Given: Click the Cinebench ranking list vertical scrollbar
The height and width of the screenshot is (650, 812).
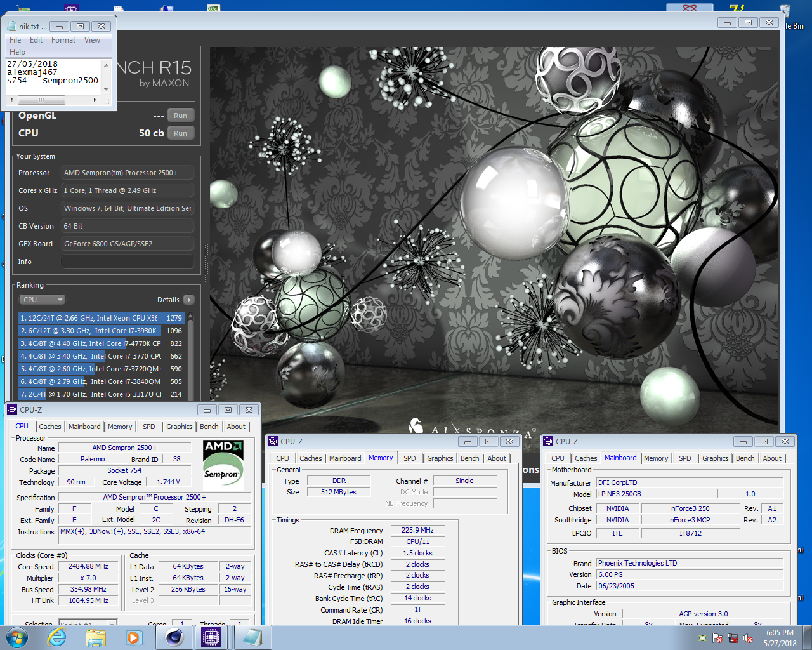Looking at the screenshot, I should click(x=190, y=355).
